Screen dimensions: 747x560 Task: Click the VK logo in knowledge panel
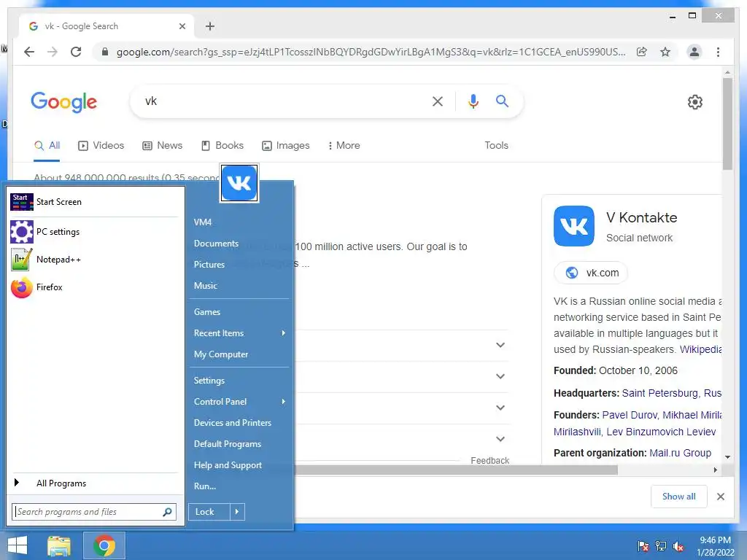(574, 226)
